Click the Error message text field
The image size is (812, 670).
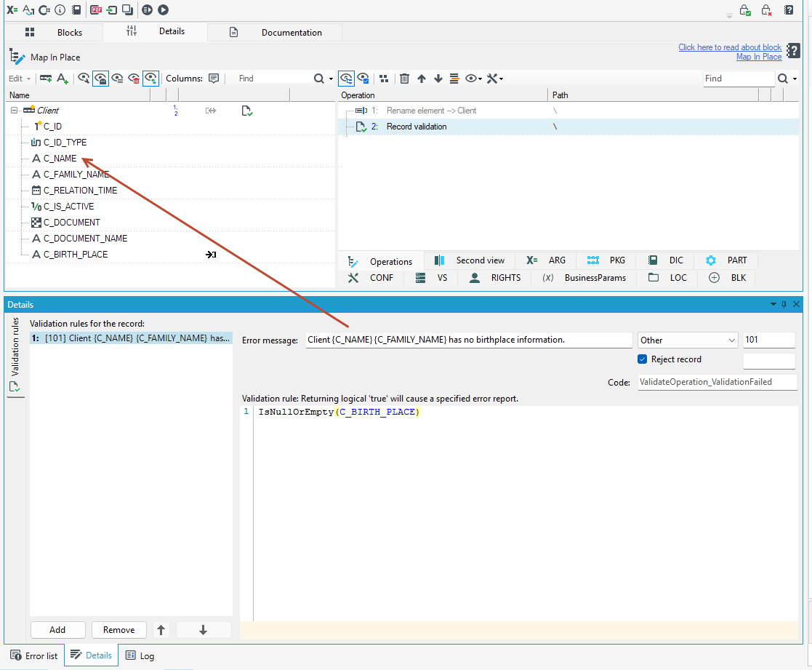[469, 340]
